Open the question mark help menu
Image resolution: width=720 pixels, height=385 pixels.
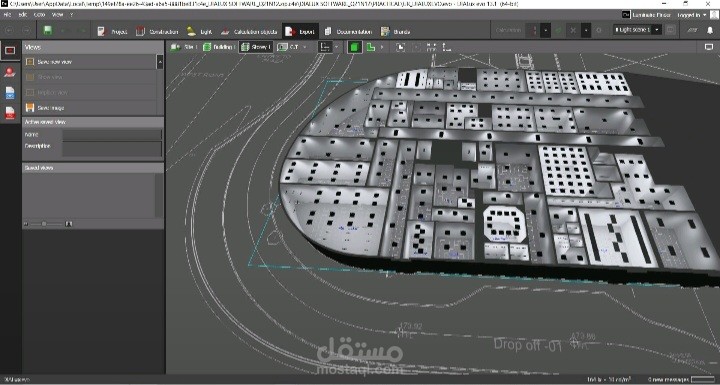(71, 15)
